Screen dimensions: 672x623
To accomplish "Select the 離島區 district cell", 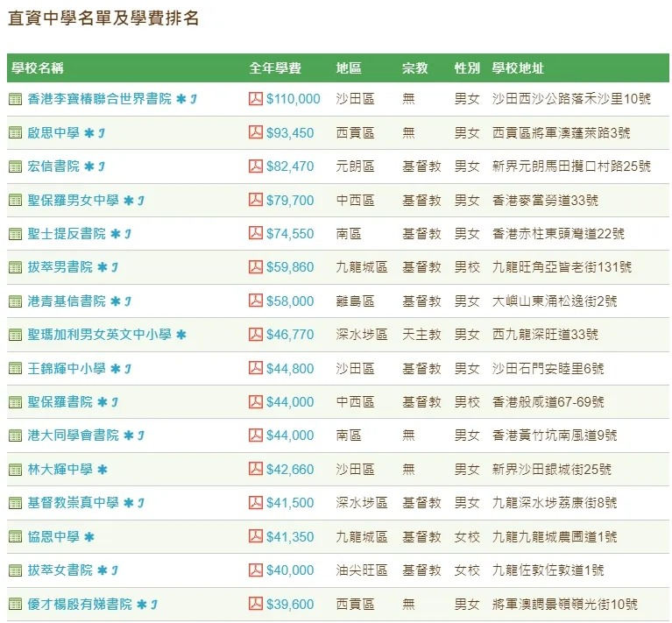I will [356, 301].
